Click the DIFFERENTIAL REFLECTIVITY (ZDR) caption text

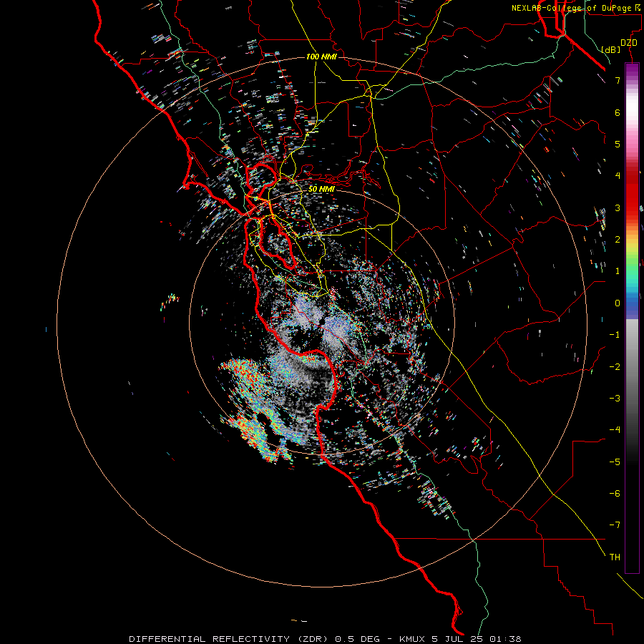coord(229,639)
